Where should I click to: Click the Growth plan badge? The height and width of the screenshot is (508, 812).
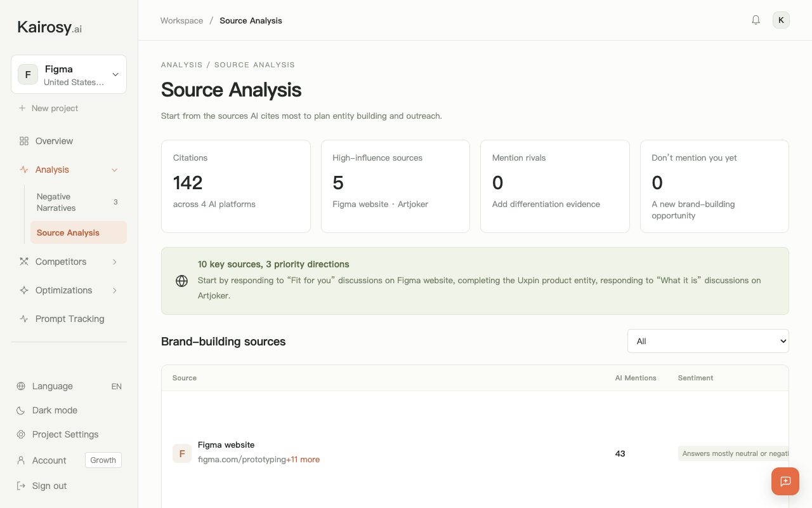[x=103, y=460]
